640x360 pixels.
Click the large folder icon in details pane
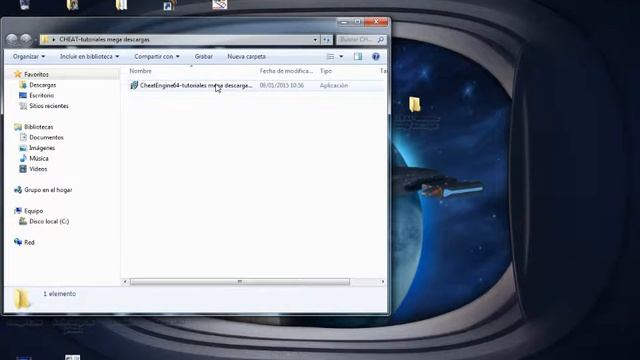click(22, 299)
